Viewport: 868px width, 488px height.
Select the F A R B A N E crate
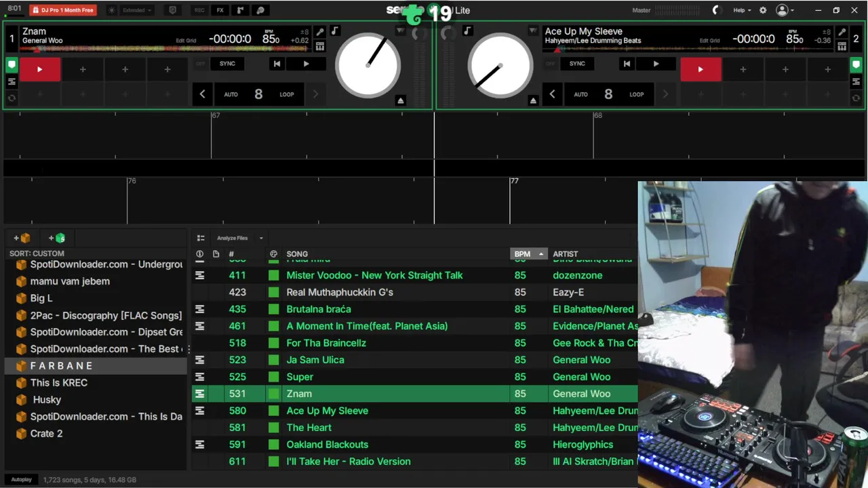95,366
